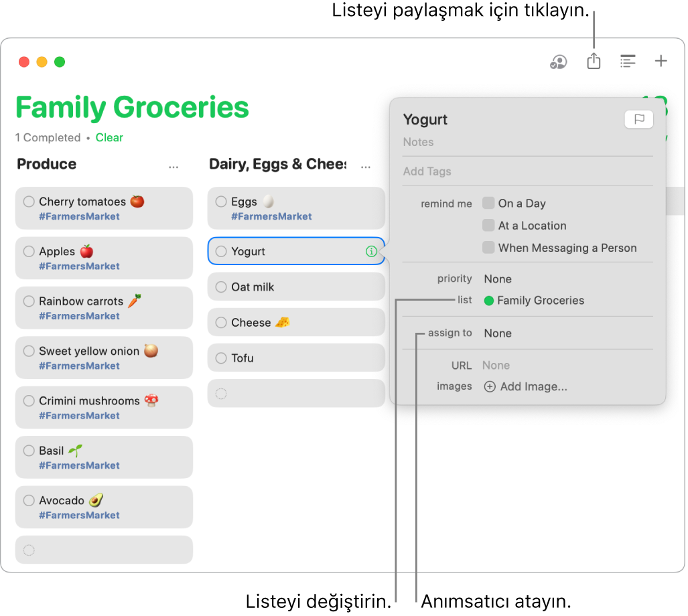Clear completed reminders link
The image size is (688, 616).
109,138
